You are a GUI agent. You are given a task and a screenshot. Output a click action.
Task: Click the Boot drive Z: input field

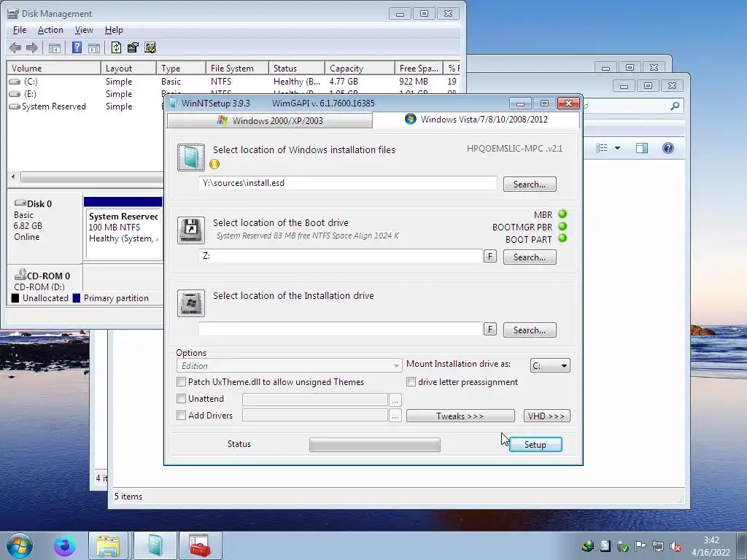click(x=341, y=256)
